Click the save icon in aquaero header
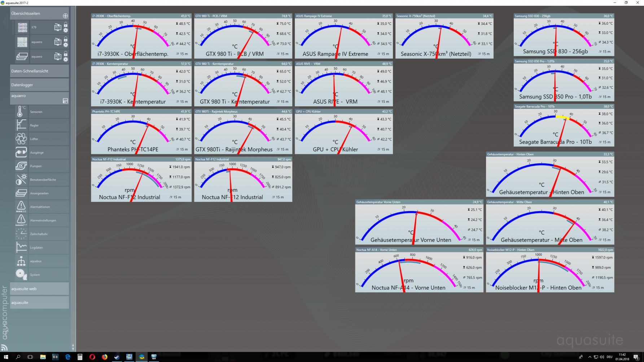This screenshot has width=644, height=362. click(65, 101)
